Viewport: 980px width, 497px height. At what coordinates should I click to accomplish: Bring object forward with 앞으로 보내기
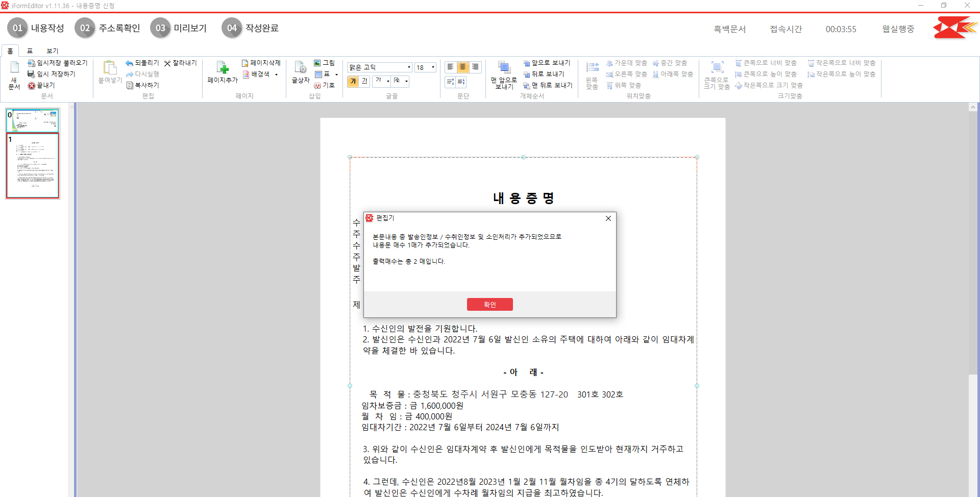point(547,63)
